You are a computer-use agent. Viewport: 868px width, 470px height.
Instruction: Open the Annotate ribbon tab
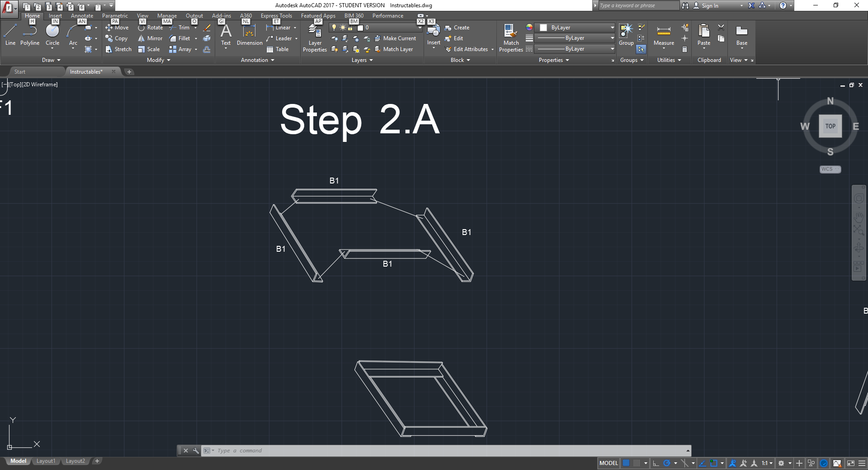click(x=82, y=15)
